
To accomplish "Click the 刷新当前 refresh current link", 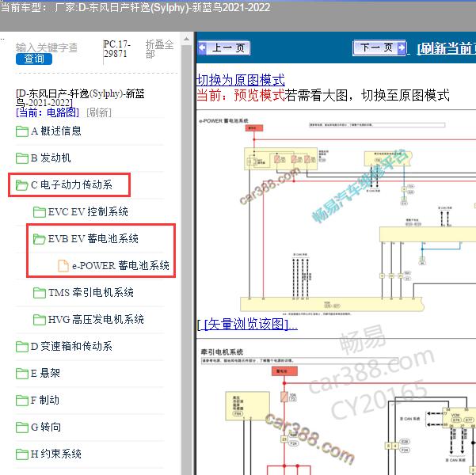I will 446,48.
